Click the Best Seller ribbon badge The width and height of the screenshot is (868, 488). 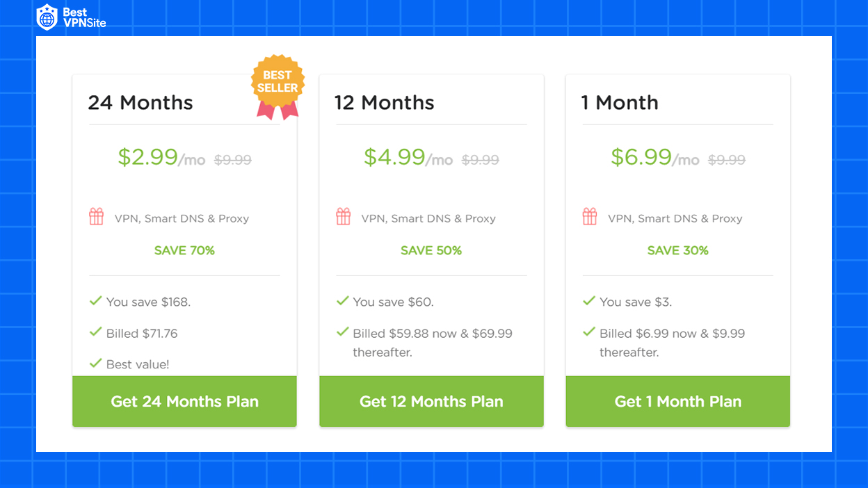278,87
